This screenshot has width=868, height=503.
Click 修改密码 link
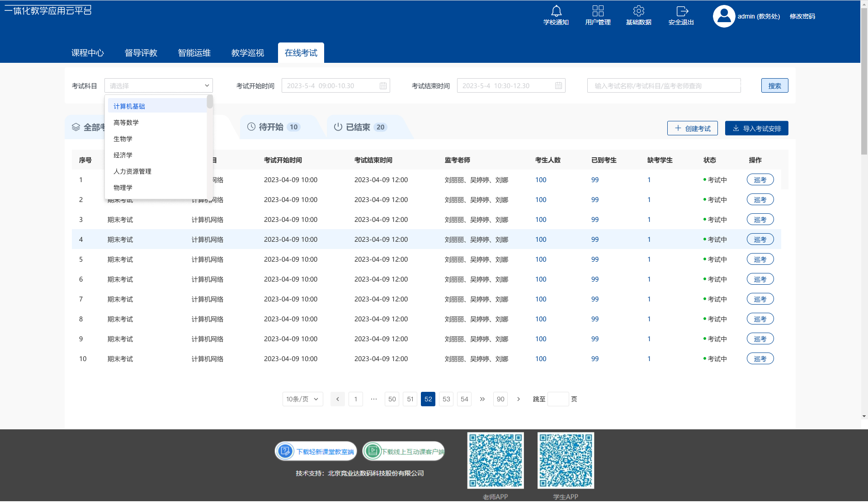coord(802,16)
